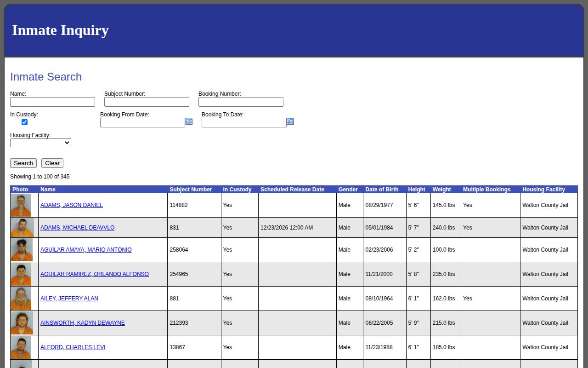Screen dimensions: 588x368
Task: Open the Booking To Date calendar picker
Action: click(x=290, y=121)
